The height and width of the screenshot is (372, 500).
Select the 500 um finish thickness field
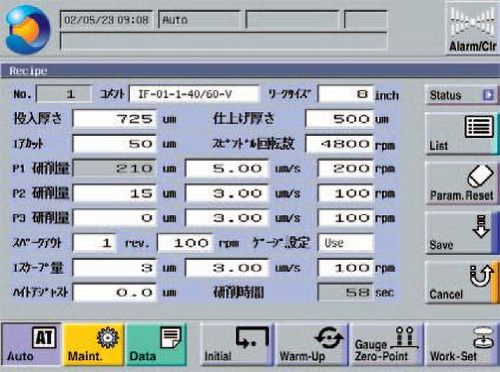click(339, 119)
